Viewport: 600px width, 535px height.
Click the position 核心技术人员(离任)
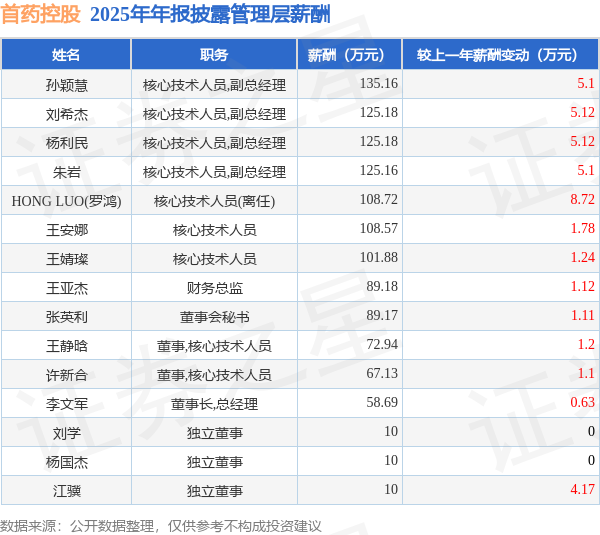tap(214, 201)
